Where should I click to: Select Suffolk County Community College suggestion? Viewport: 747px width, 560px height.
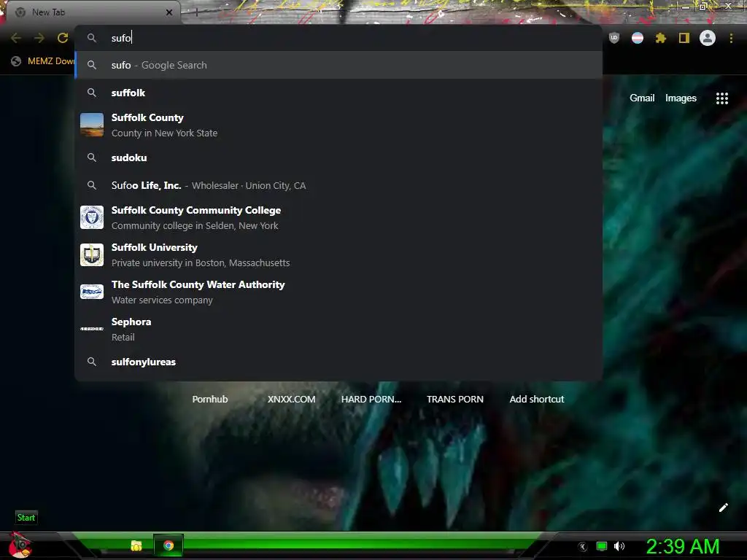coord(338,217)
